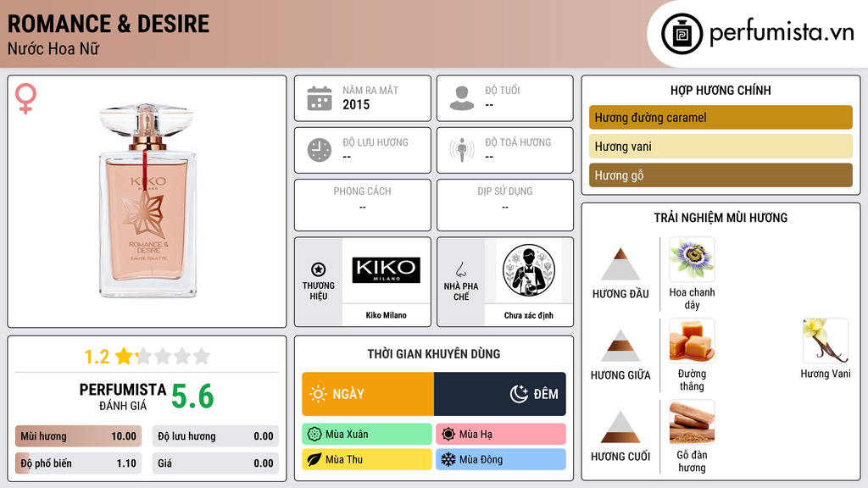Select the Mùa Hạ season tag

(x=501, y=435)
